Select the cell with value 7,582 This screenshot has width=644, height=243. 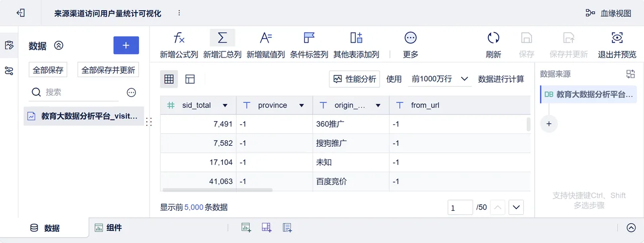click(x=198, y=143)
